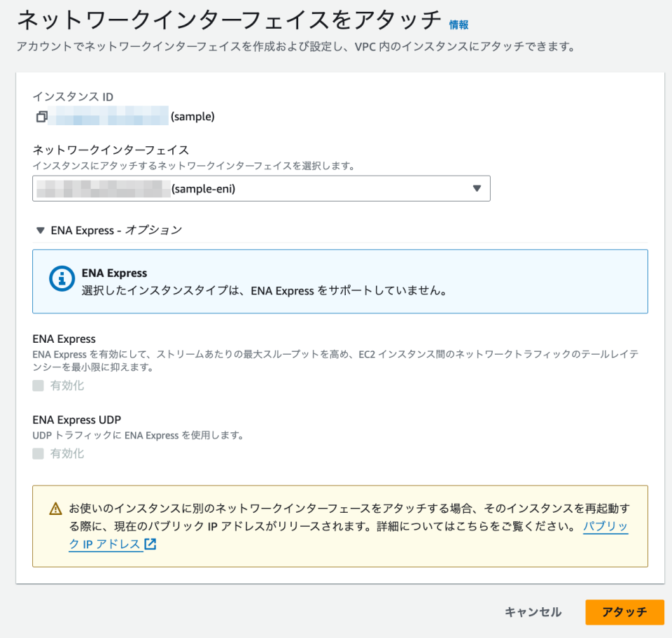Enable the ENA Express UDP 有効化 checkbox

[38, 453]
